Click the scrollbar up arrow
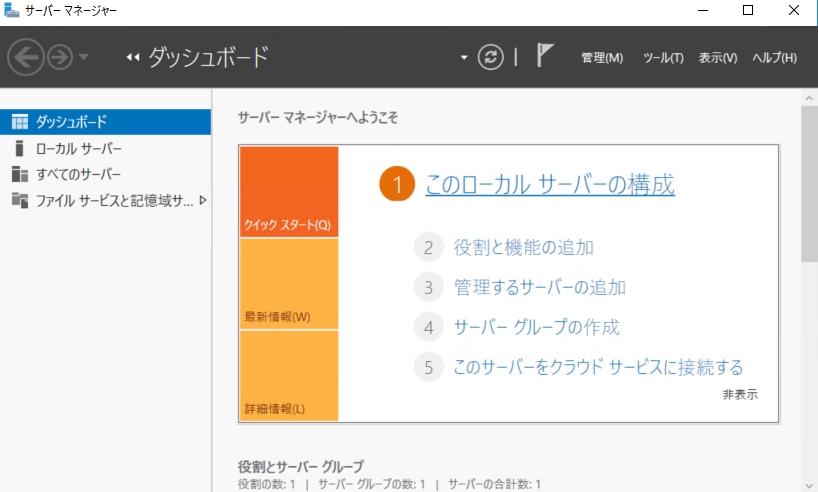 (809, 98)
